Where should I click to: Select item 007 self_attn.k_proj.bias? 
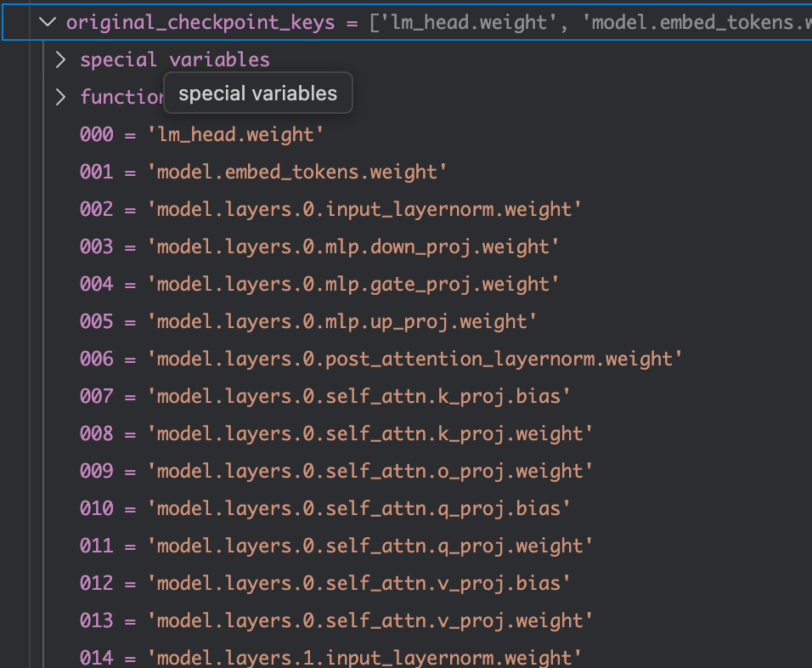click(x=325, y=396)
